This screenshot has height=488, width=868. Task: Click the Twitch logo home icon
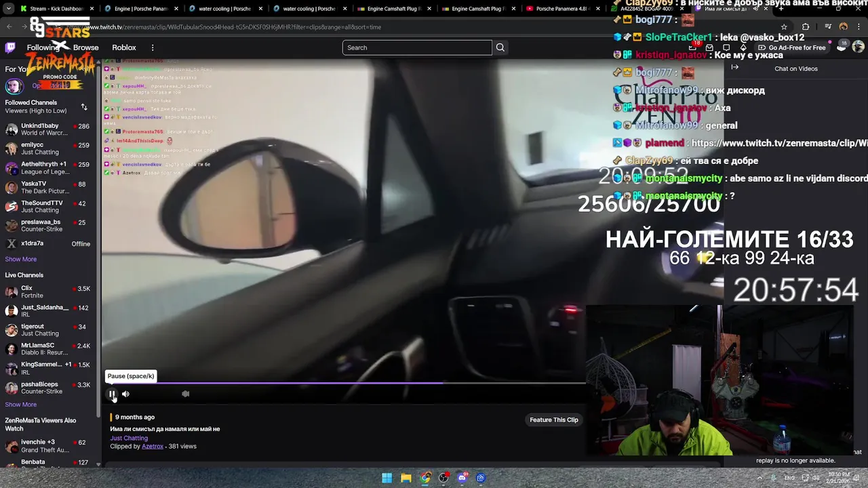coord(10,47)
